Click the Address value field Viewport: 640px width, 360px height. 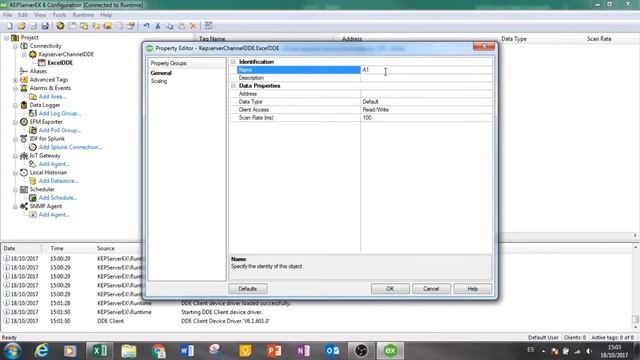tap(426, 93)
